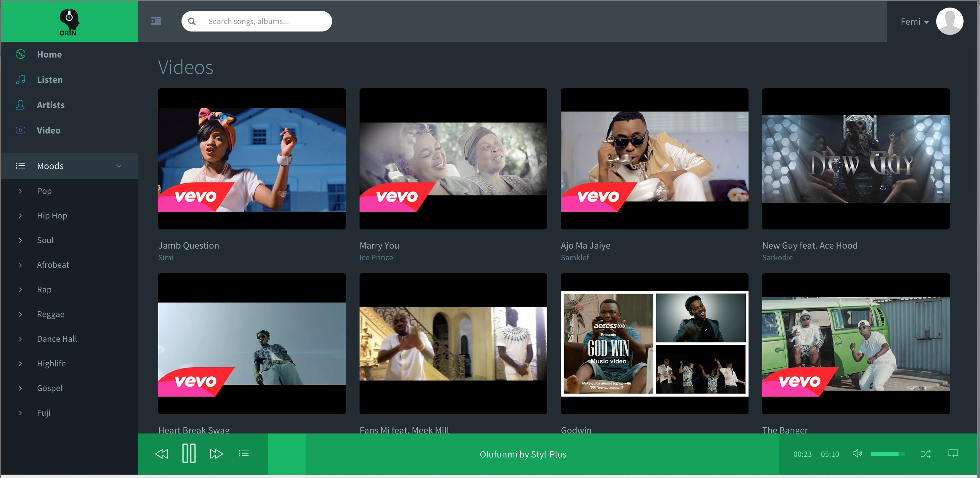Open New Guy feat. Ace Hood title

point(810,246)
